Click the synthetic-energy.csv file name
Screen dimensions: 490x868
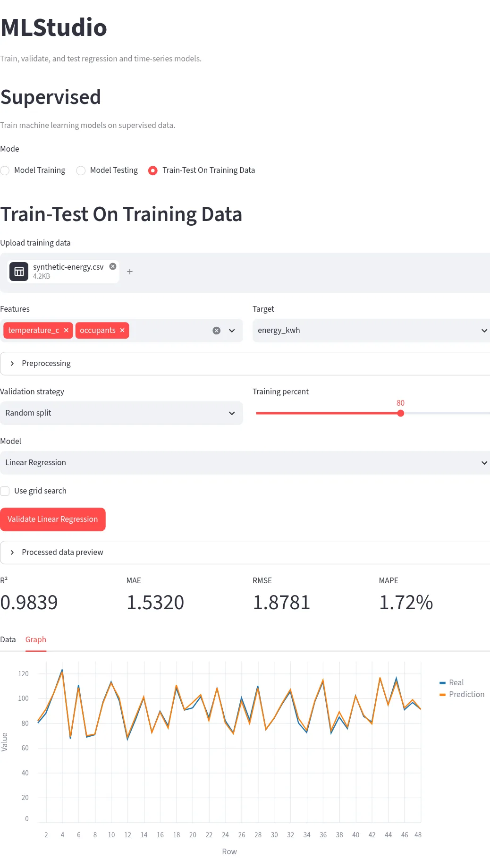click(x=68, y=267)
